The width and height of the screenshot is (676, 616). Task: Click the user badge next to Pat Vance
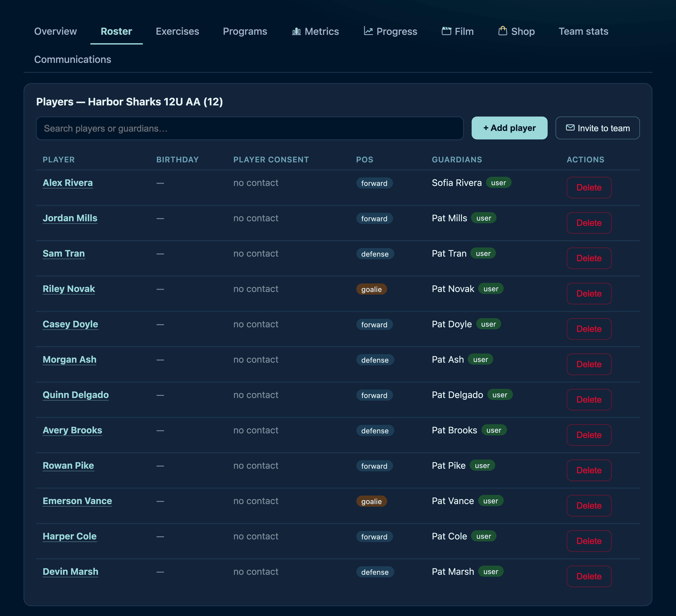point(491,501)
